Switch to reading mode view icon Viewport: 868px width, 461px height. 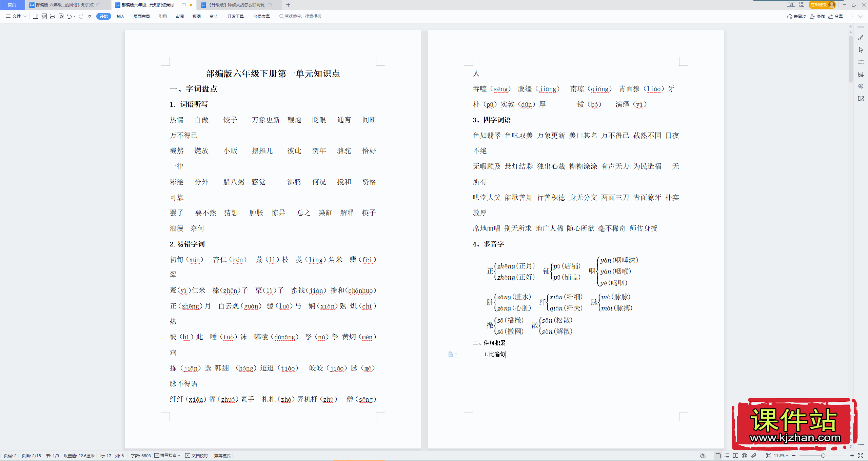pyautogui.click(x=735, y=456)
